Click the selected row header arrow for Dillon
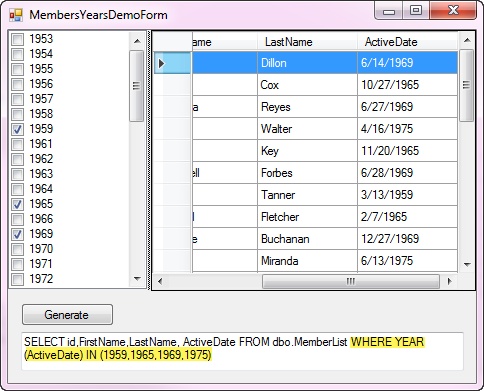484x391 pixels. [x=173, y=63]
